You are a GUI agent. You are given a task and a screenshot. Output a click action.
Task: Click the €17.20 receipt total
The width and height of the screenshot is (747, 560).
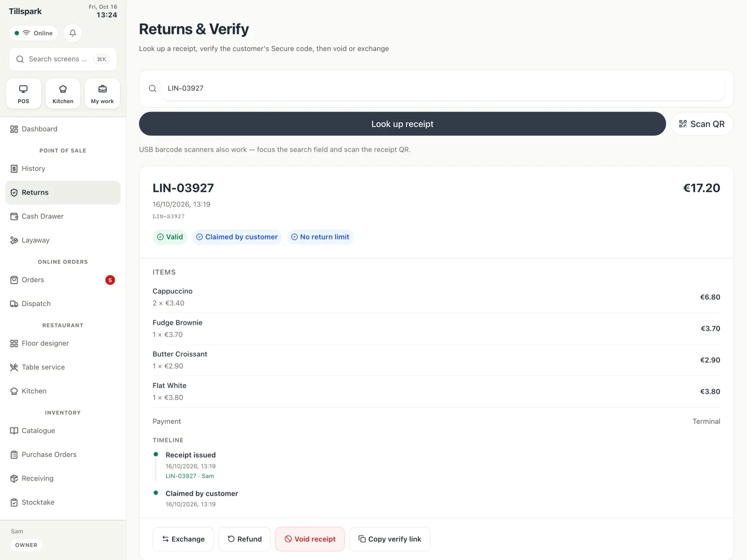701,188
